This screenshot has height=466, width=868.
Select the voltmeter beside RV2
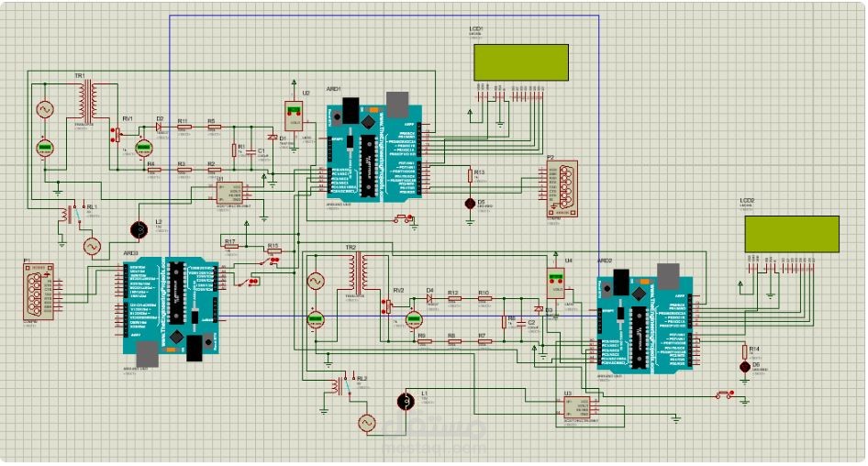click(x=414, y=319)
